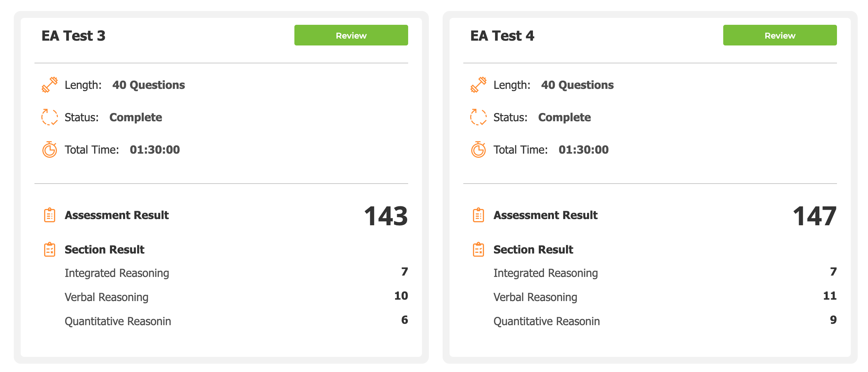Click the dumbbell Length icon in EA Test 3
868x372 pixels.
click(50, 85)
